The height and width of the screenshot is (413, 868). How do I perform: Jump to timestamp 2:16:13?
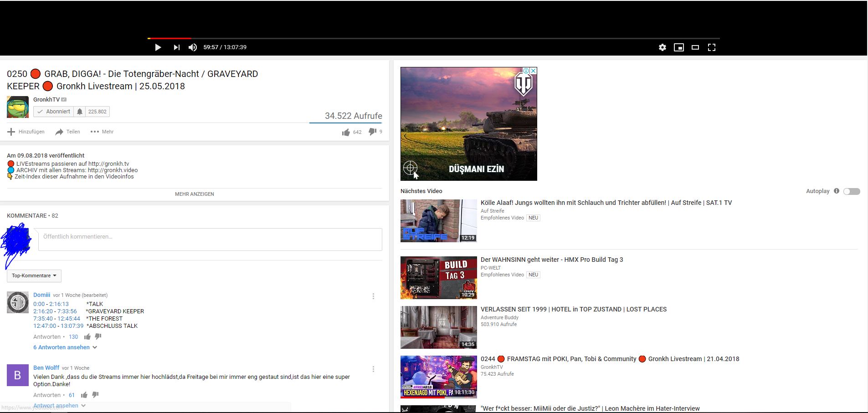pos(59,304)
